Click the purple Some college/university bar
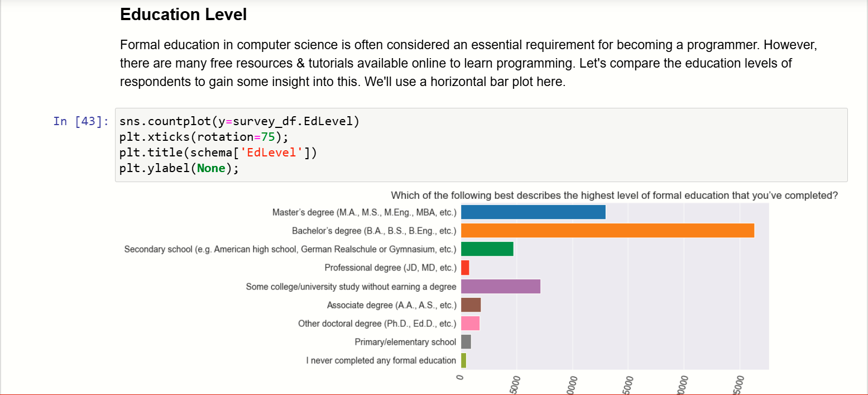 tap(500, 287)
